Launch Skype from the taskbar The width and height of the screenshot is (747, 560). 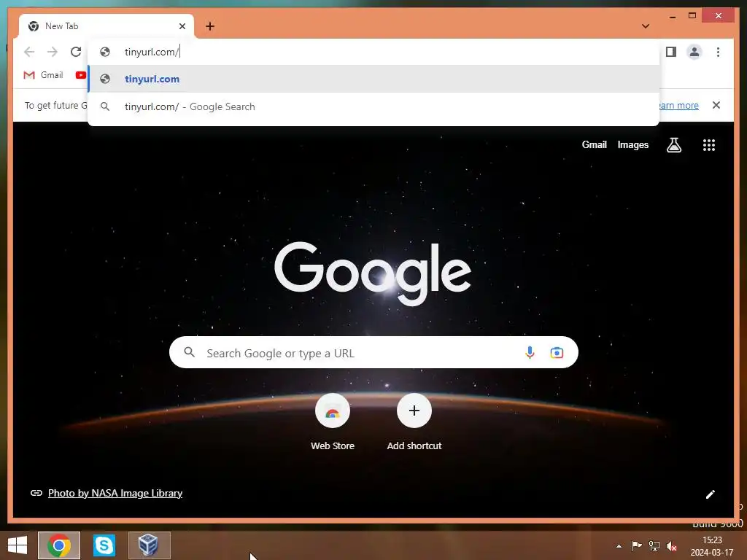[x=104, y=545]
